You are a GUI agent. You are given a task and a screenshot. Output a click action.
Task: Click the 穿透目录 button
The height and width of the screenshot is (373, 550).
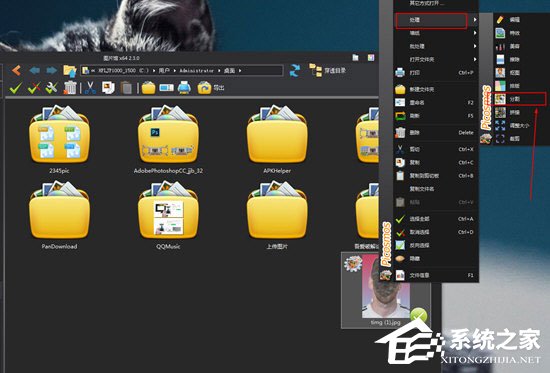327,70
